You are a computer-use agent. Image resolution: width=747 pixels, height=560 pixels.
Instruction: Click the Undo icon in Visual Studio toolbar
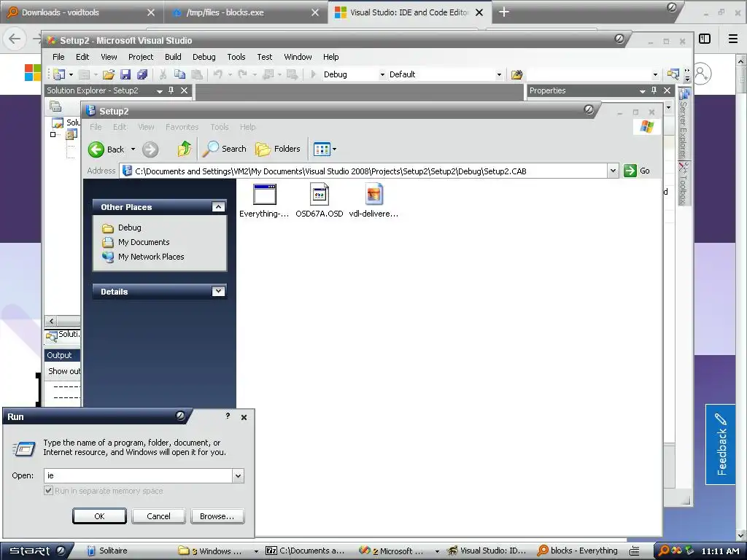pyautogui.click(x=217, y=74)
